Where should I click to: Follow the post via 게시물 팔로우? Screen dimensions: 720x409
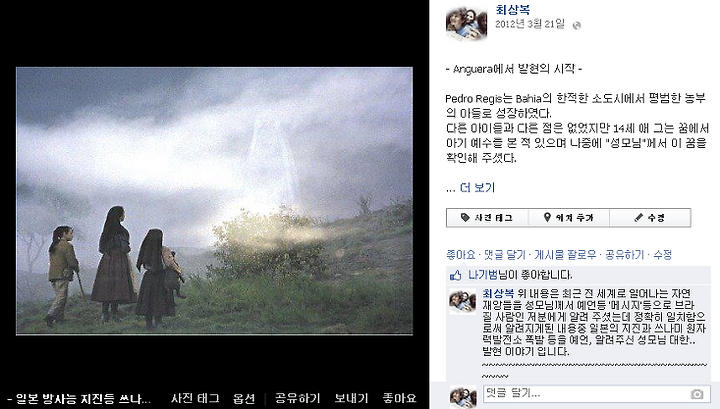click(565, 255)
